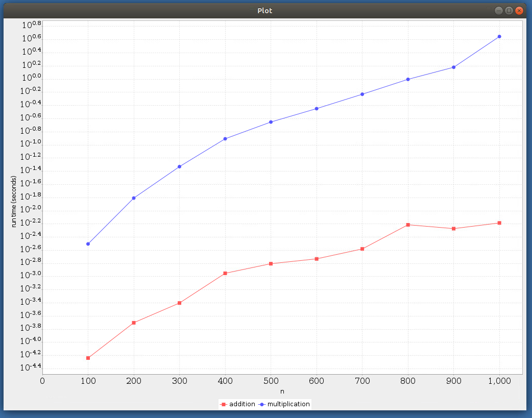The height and width of the screenshot is (418, 532).
Task: Click the multiplication data point at n=100
Action: 88,244
